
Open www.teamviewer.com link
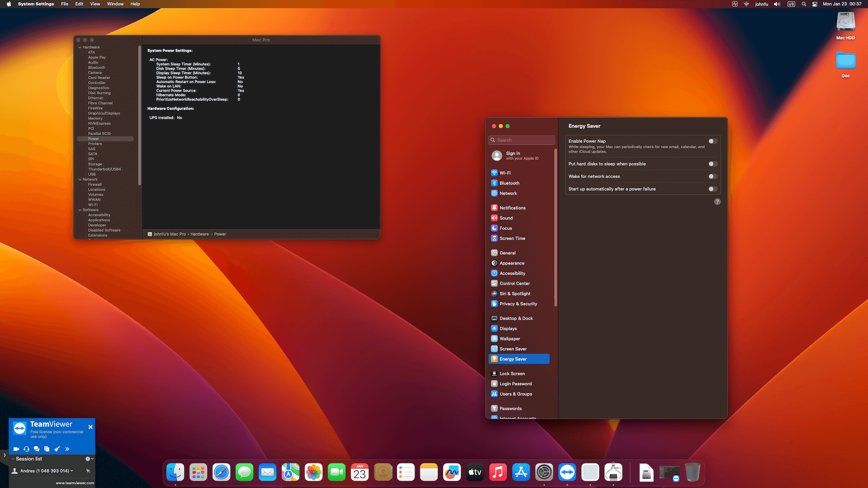(x=75, y=483)
